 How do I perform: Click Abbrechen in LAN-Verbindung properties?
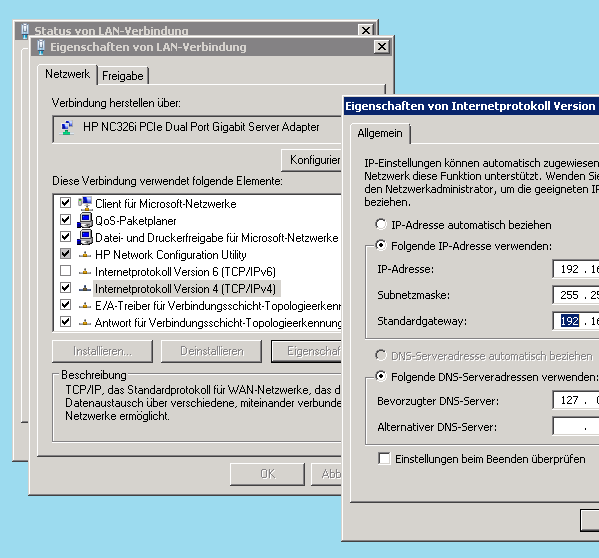coord(327,474)
